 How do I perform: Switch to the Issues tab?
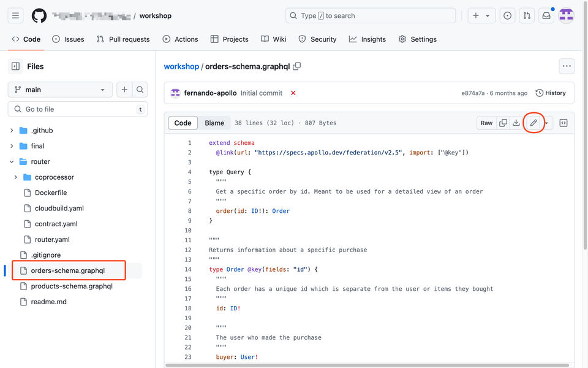(68, 39)
